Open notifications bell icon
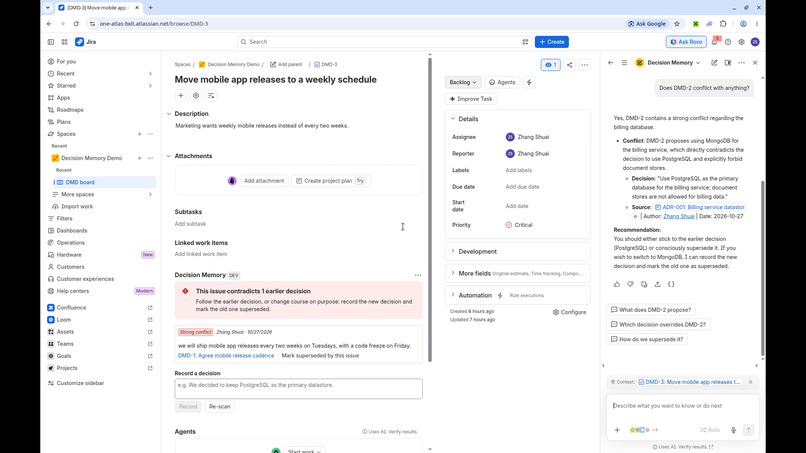 pos(715,42)
